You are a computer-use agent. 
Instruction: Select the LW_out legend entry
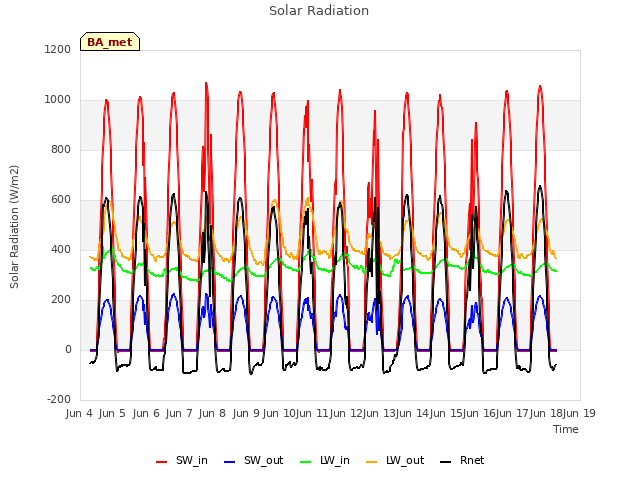[395, 460]
